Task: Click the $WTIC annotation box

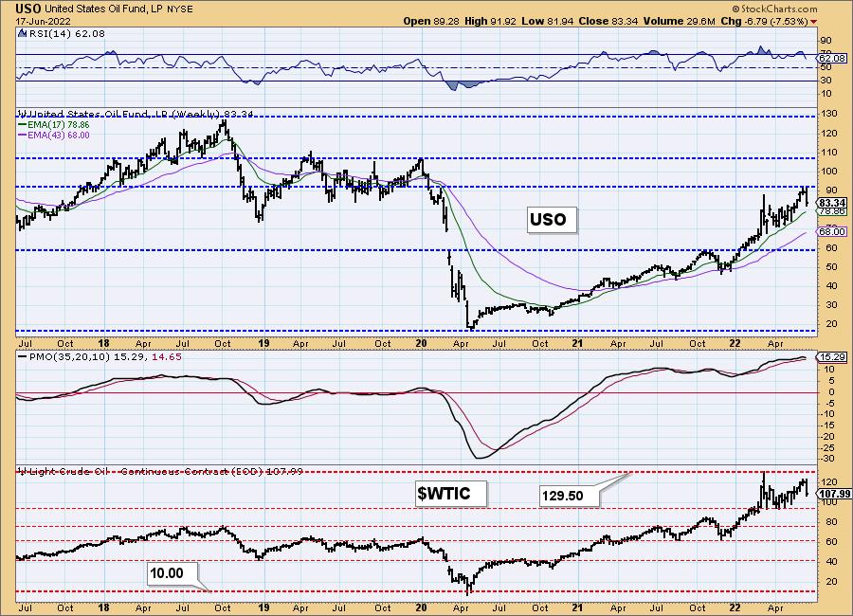Action: click(450, 493)
